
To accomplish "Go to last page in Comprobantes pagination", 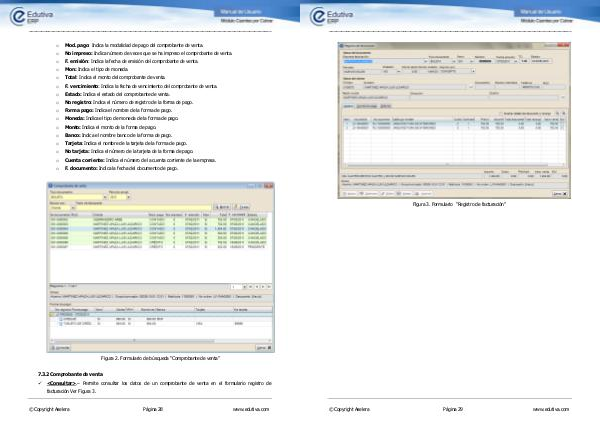I will pos(268,285).
